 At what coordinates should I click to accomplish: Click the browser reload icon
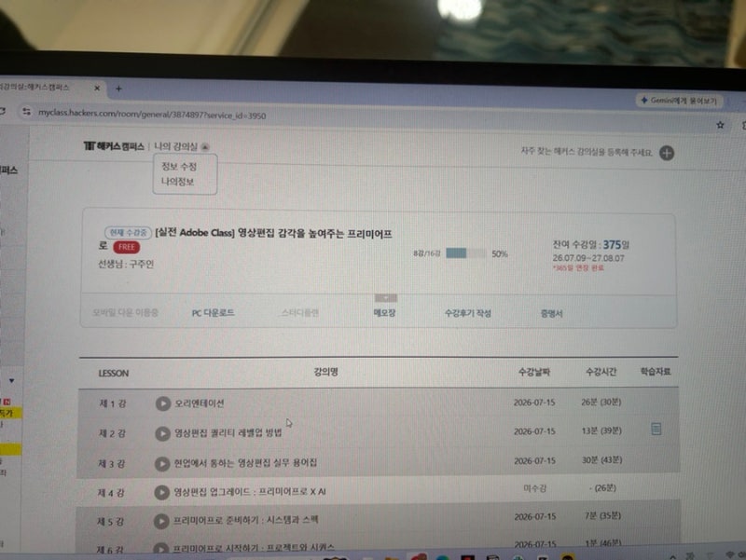[x=3, y=111]
